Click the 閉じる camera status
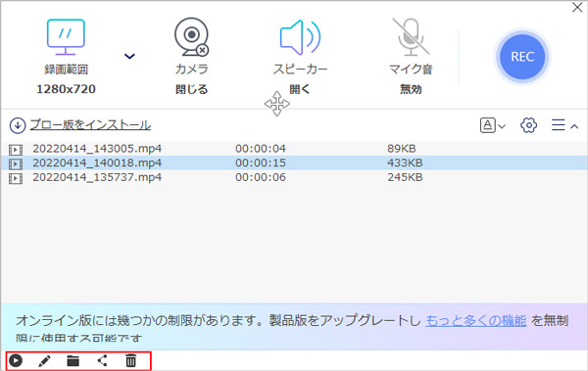This screenshot has width=588, height=371. [x=192, y=89]
